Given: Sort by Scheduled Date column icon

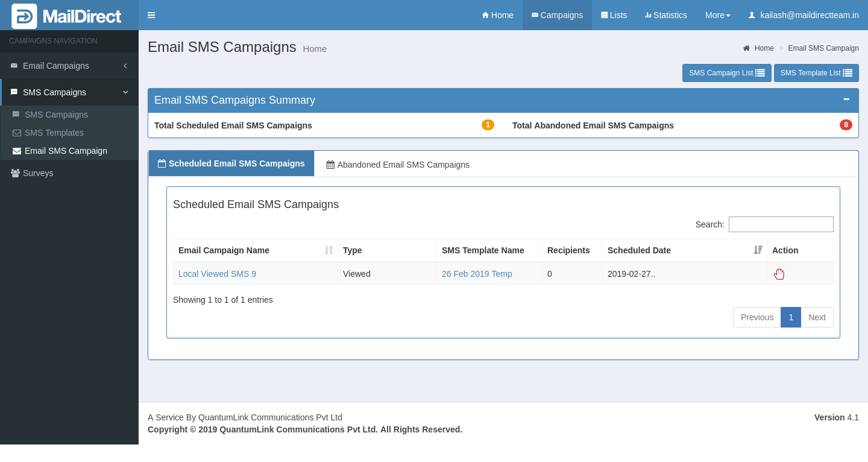Looking at the screenshot, I should point(758,250).
